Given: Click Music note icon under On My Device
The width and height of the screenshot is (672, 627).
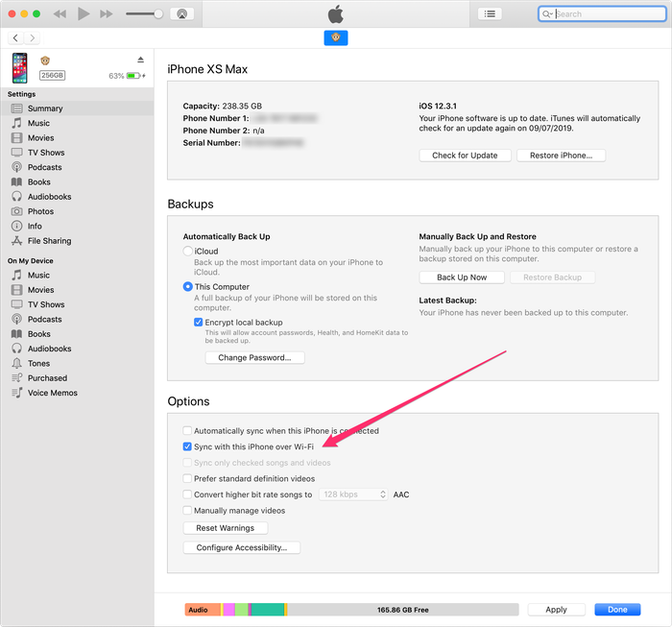Looking at the screenshot, I should coord(16,276).
